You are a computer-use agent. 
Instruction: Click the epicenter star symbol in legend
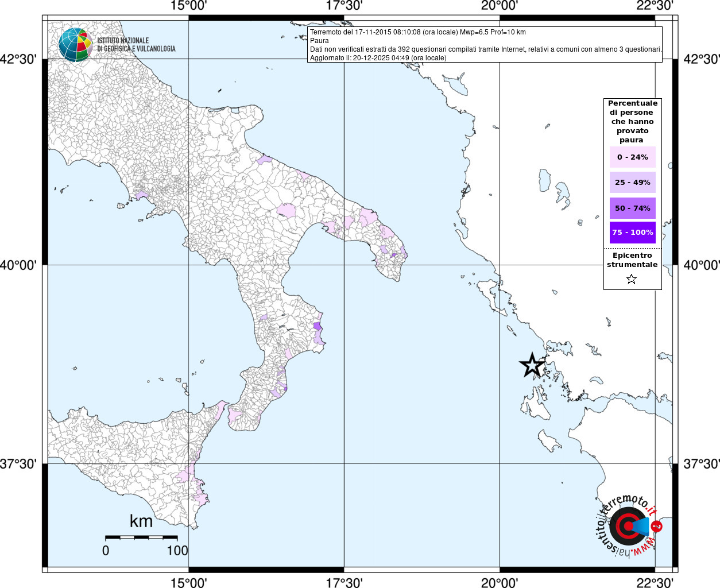(x=632, y=280)
